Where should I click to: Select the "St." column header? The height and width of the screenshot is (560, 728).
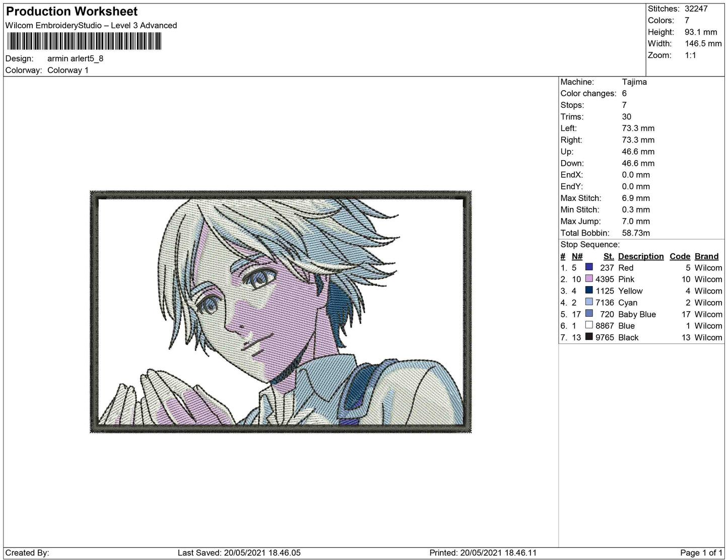coord(609,256)
